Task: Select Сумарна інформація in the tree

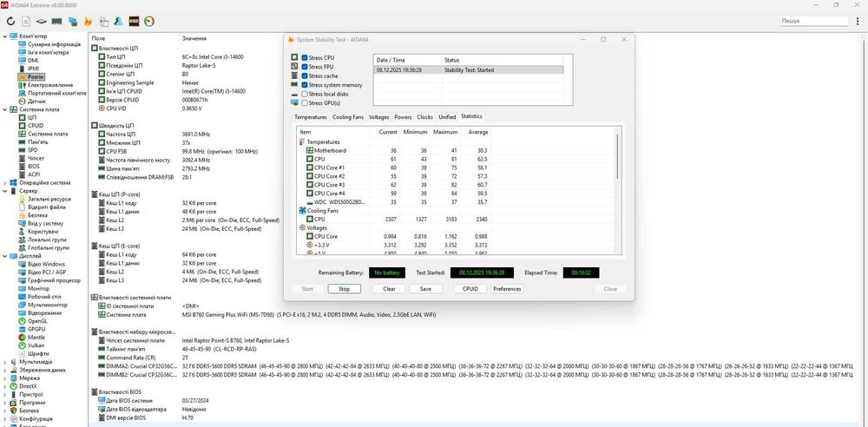Action: click(54, 44)
